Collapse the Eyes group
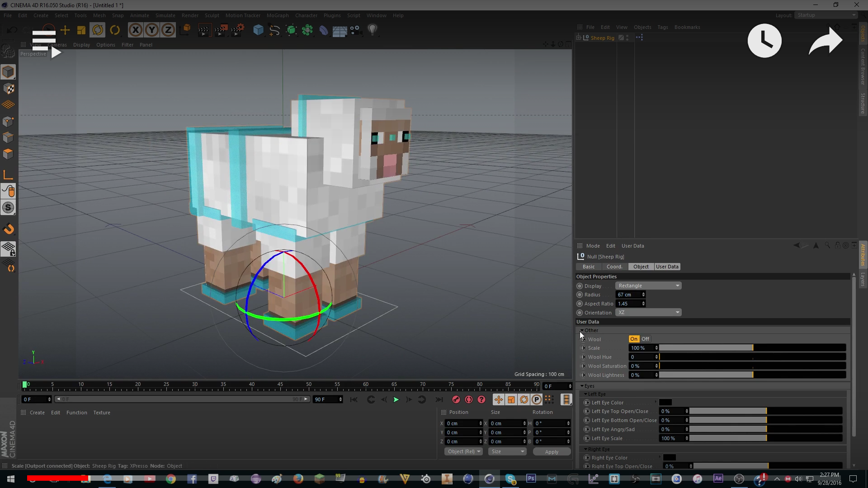 [582, 386]
